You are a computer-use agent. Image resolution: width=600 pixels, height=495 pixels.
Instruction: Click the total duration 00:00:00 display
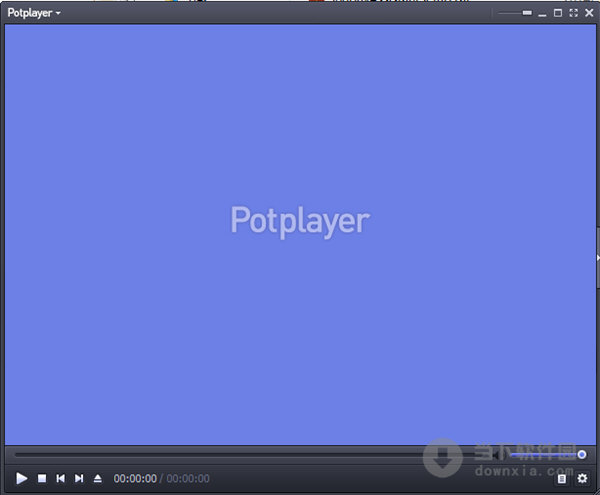point(188,479)
